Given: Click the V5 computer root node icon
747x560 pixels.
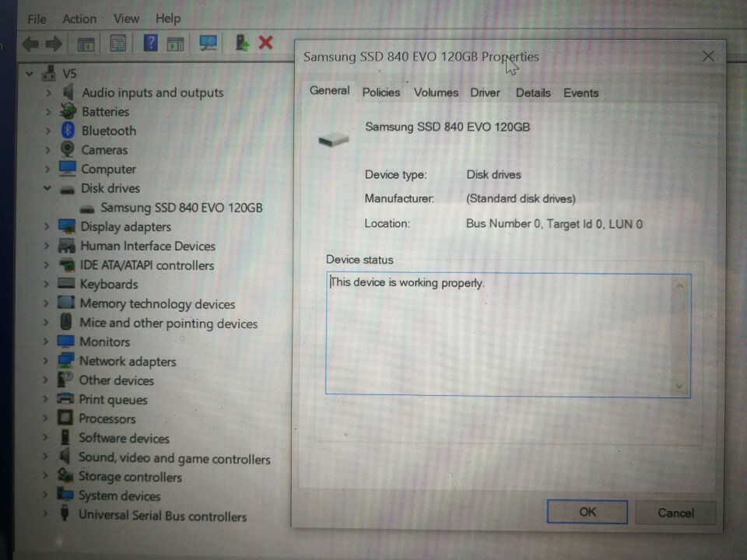Looking at the screenshot, I should 48,72.
